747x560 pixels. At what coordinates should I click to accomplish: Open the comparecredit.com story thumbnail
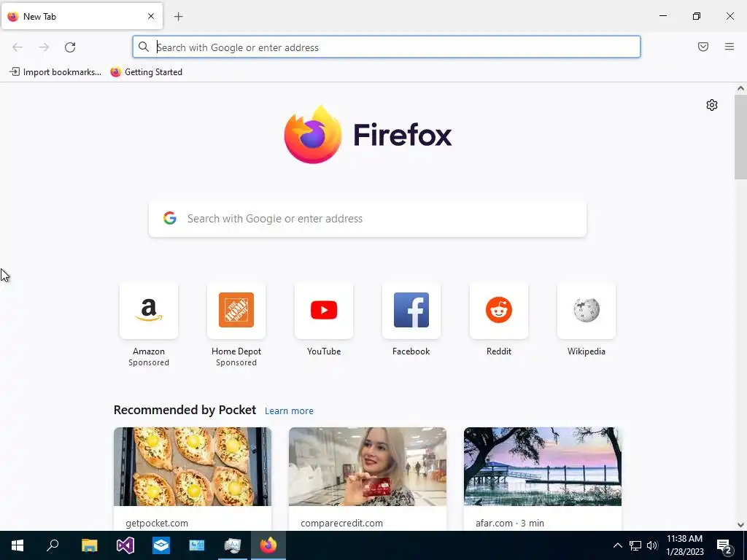click(x=368, y=466)
